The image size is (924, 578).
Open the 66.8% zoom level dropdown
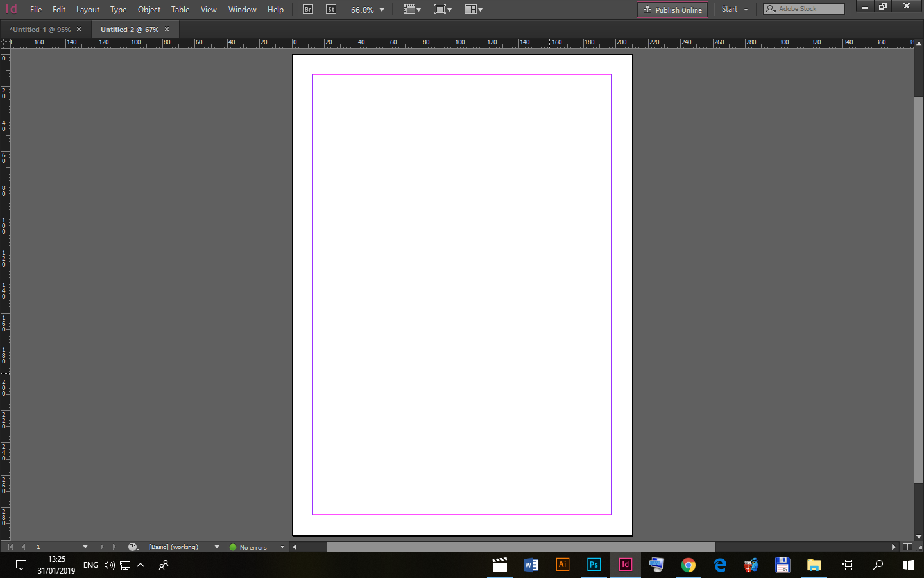366,9
